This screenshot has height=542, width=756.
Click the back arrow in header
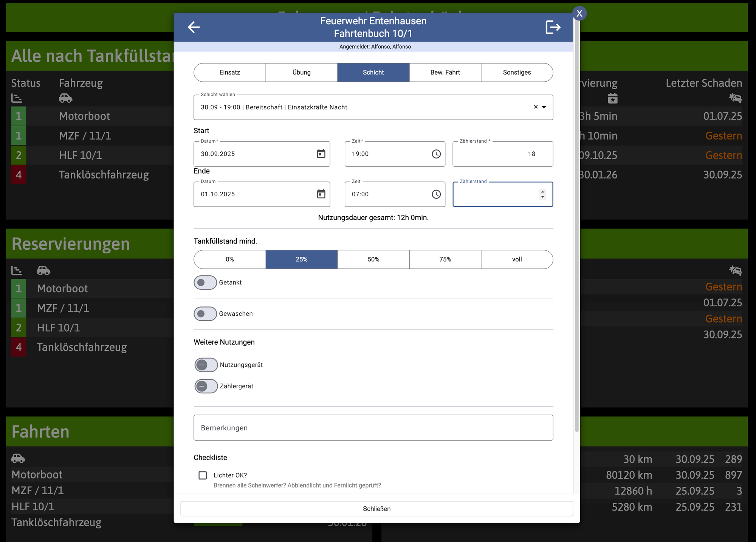click(x=194, y=27)
